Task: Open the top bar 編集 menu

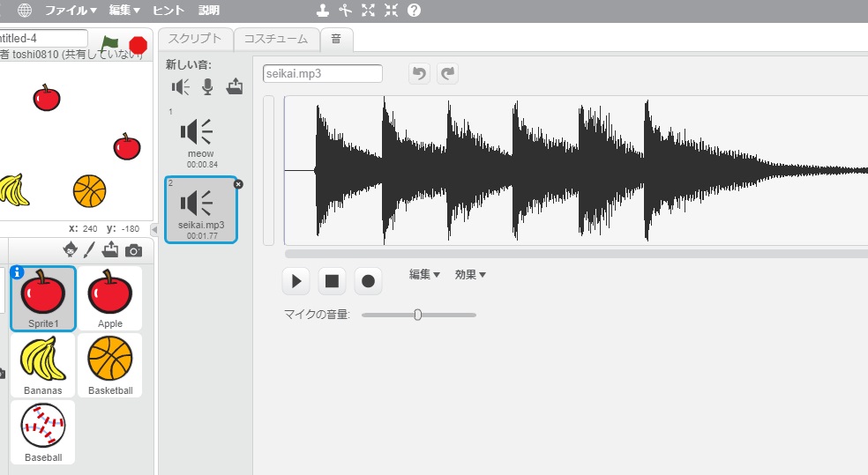Action: tap(124, 10)
